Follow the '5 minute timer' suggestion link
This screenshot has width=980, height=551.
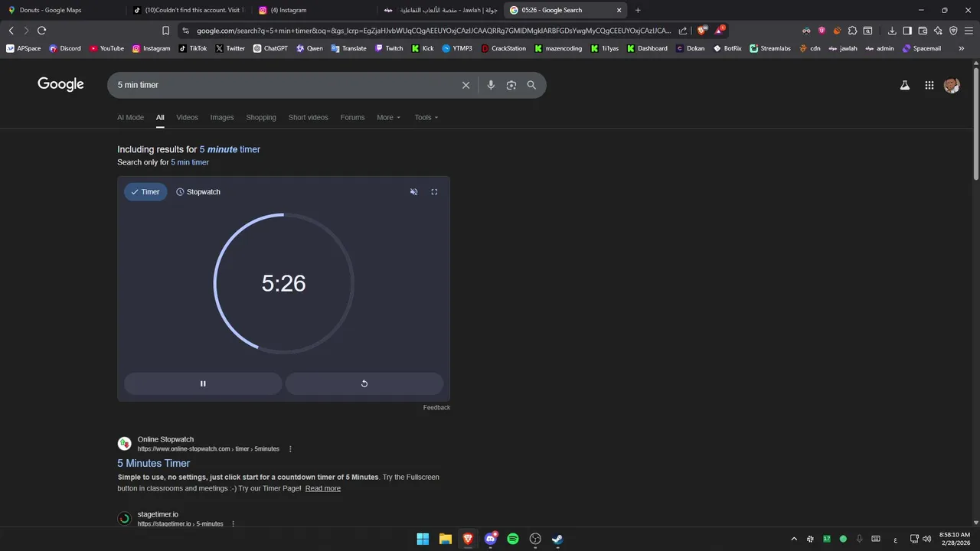pyautogui.click(x=230, y=149)
